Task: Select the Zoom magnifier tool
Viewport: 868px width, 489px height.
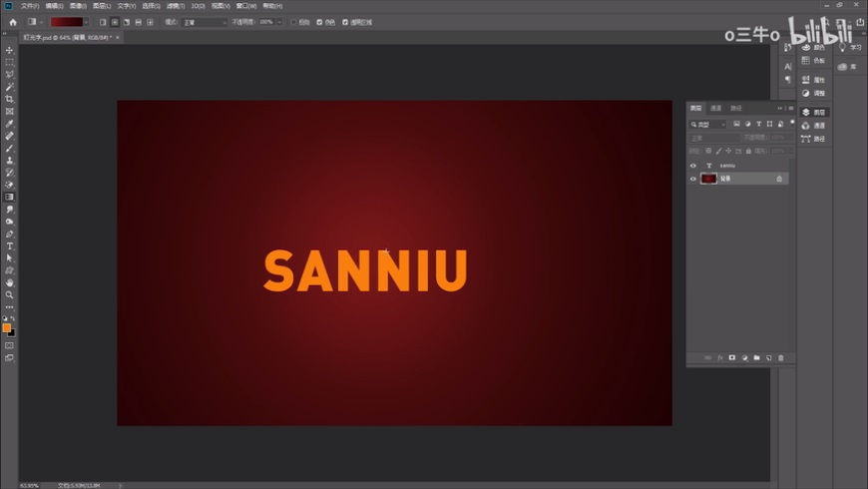Action: point(10,294)
